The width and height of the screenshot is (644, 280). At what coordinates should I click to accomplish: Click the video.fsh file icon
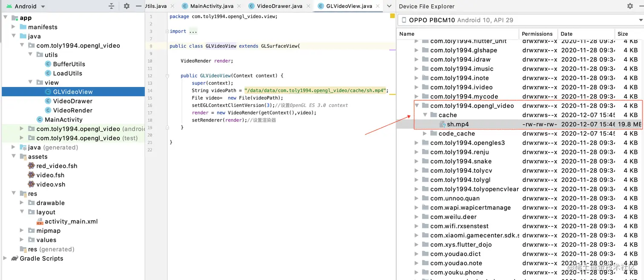point(32,175)
